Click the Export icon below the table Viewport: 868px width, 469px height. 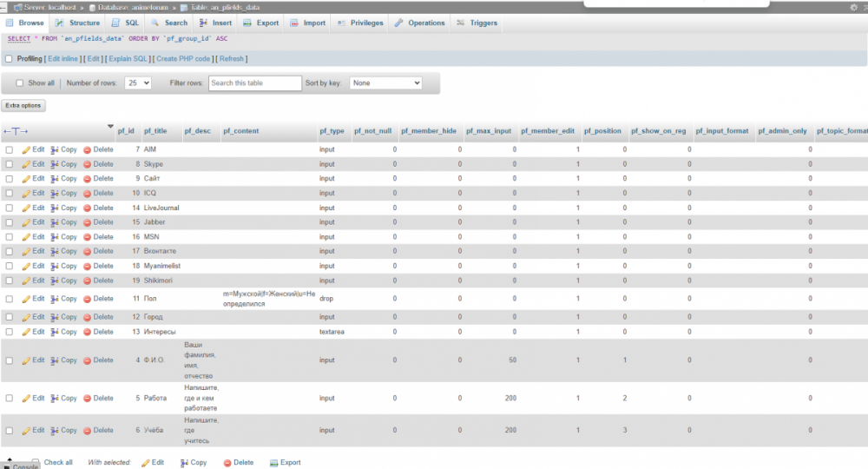tap(274, 463)
